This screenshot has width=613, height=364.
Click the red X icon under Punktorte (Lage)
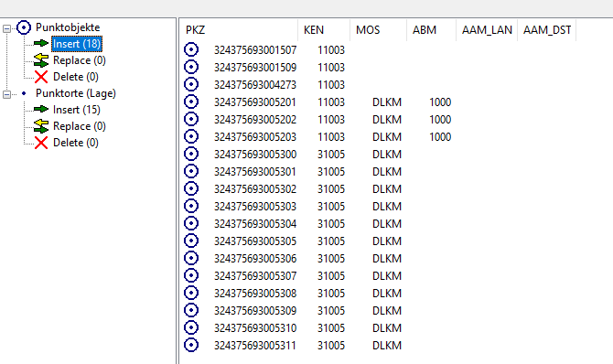[41, 143]
